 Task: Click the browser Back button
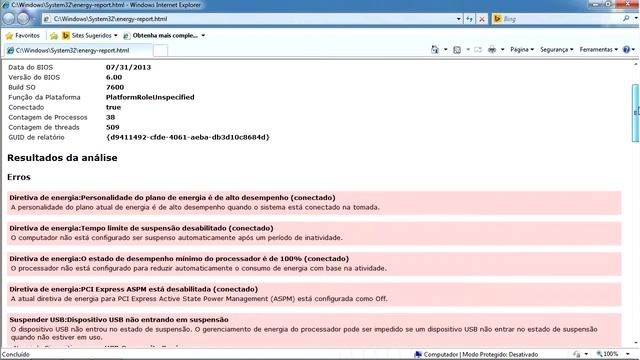(x=9, y=18)
